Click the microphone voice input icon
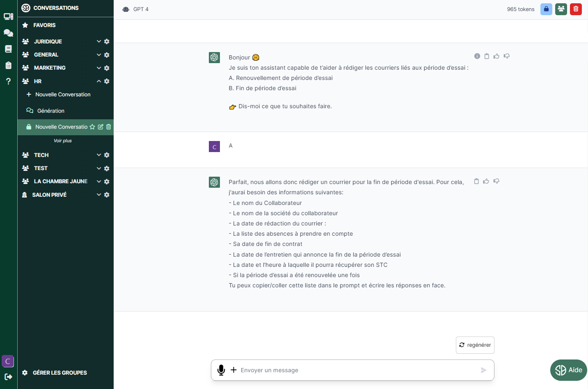Image resolution: width=588 pixels, height=389 pixels. click(221, 370)
